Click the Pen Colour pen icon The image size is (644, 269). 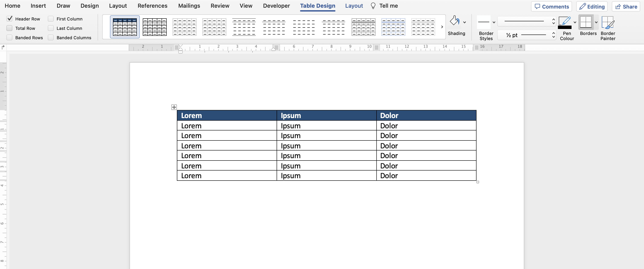pyautogui.click(x=565, y=21)
